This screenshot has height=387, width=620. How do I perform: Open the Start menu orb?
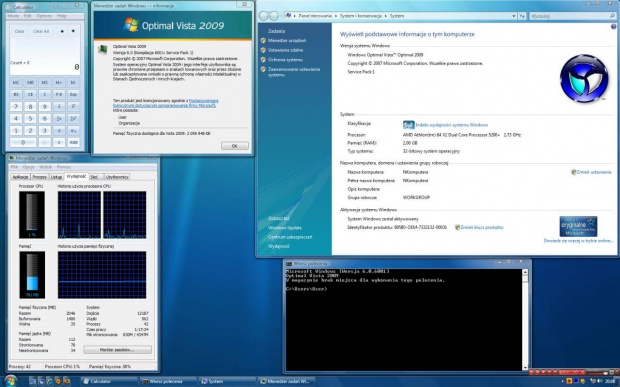[x=11, y=381]
